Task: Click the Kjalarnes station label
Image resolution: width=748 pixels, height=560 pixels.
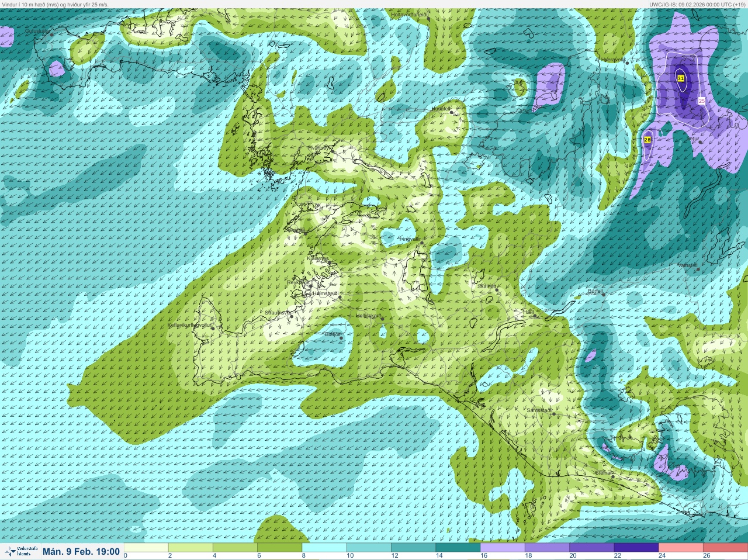Action: click(x=318, y=258)
